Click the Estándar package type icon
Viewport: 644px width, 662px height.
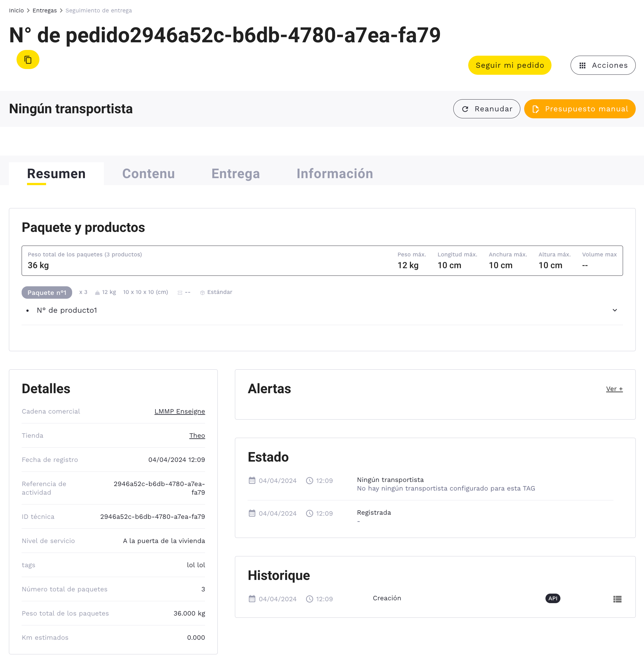202,293
